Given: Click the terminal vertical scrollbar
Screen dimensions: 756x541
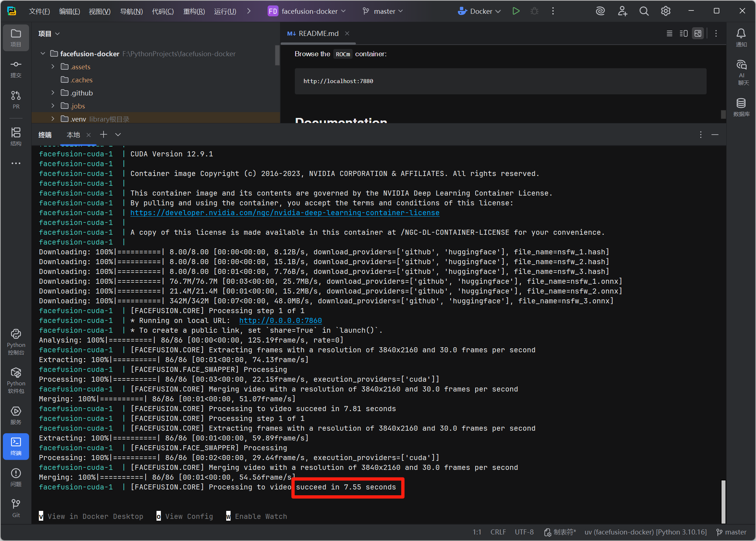Looking at the screenshot, I should (x=723, y=501).
